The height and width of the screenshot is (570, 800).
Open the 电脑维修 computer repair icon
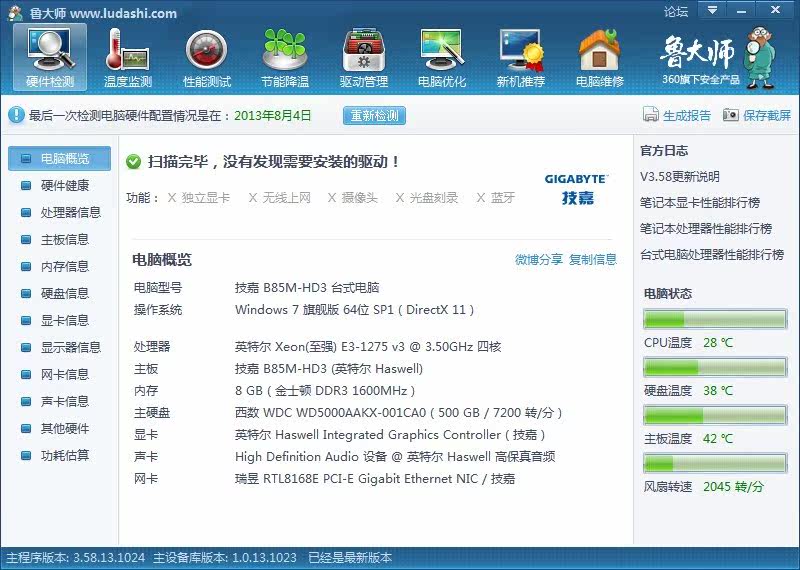point(599,56)
